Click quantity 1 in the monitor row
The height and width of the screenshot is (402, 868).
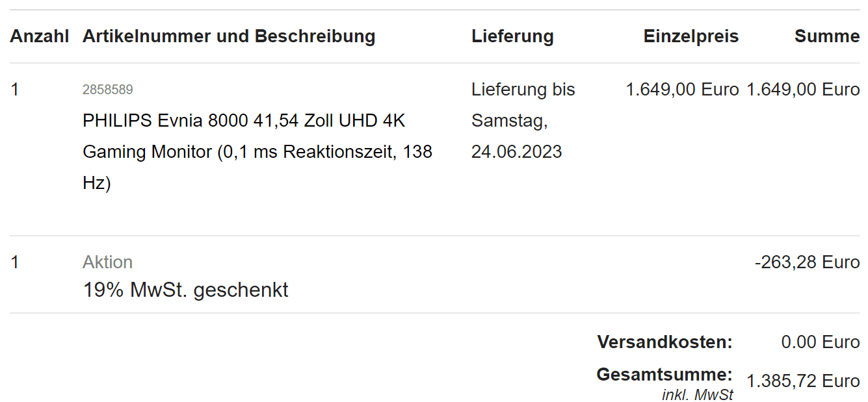[x=15, y=90]
